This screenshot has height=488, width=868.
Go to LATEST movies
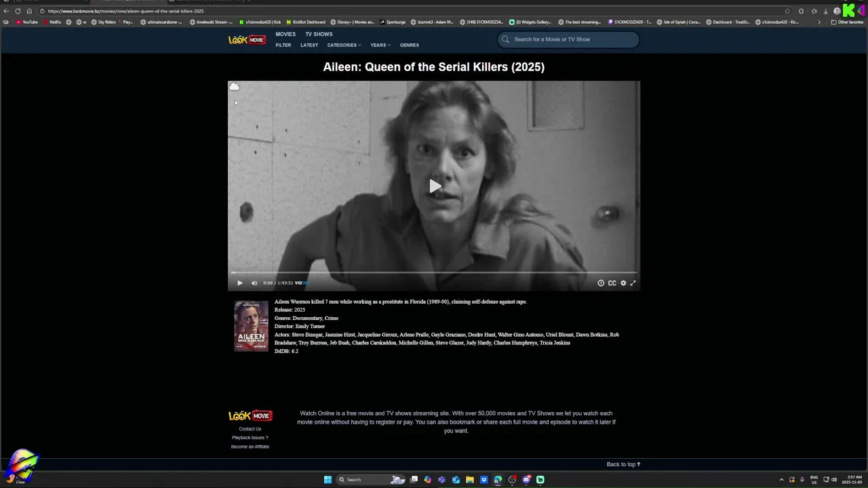click(x=309, y=45)
